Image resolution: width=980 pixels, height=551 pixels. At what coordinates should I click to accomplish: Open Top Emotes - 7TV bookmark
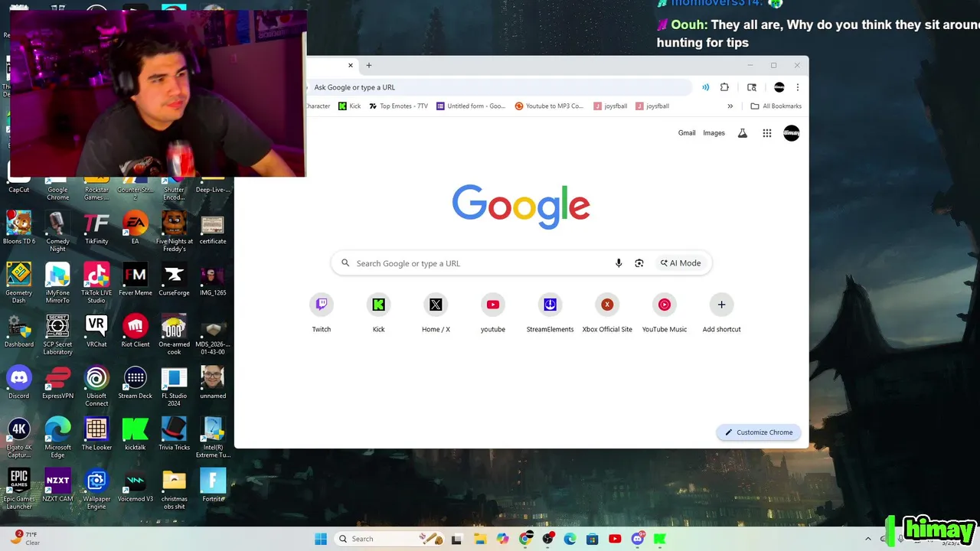click(x=398, y=106)
